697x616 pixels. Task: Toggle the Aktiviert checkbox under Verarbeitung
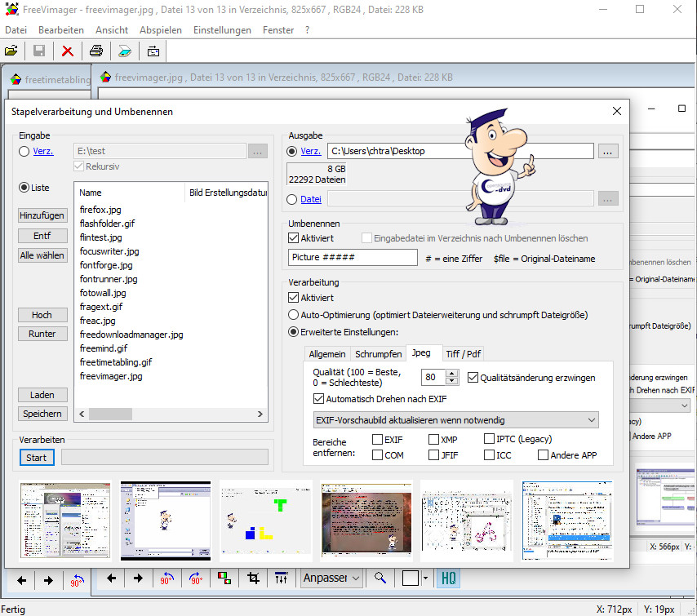coord(293,298)
